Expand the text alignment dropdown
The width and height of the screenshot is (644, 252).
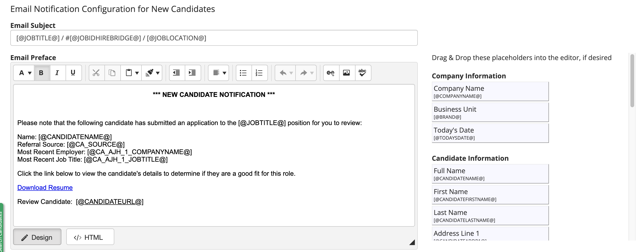(225, 73)
